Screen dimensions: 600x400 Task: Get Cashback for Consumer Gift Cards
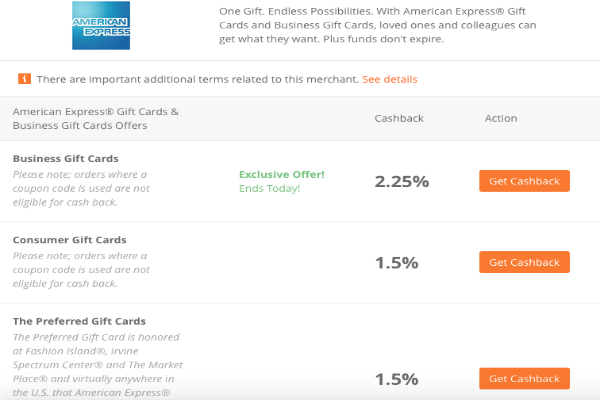click(x=524, y=262)
